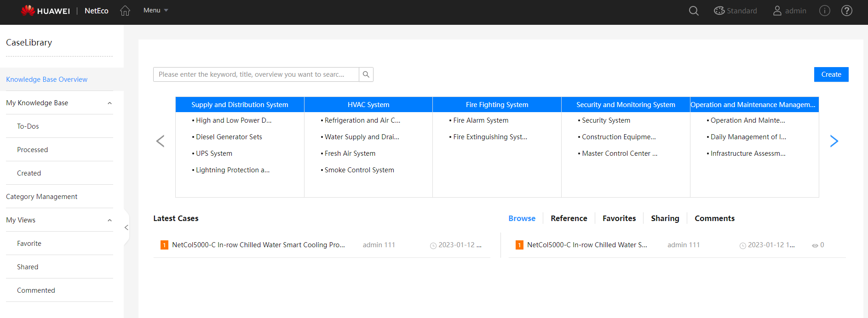This screenshot has width=868, height=318.
Task: Open Fire Fighting System category header
Action: click(497, 105)
